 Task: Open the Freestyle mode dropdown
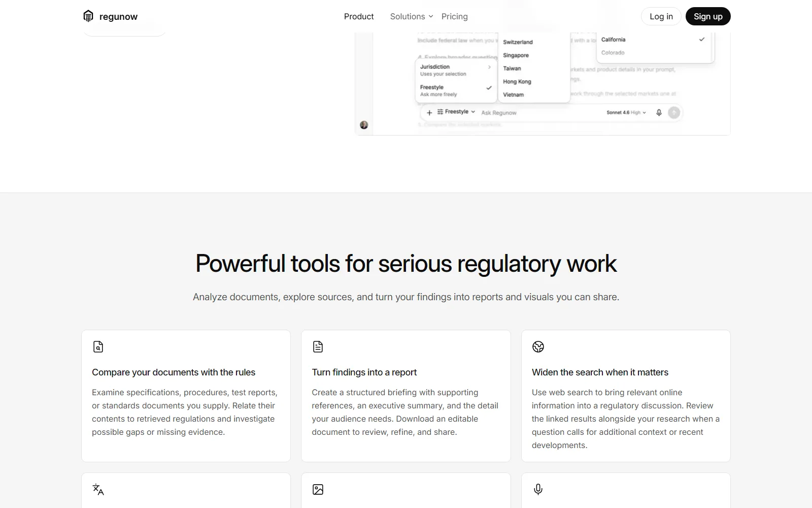tap(456, 112)
